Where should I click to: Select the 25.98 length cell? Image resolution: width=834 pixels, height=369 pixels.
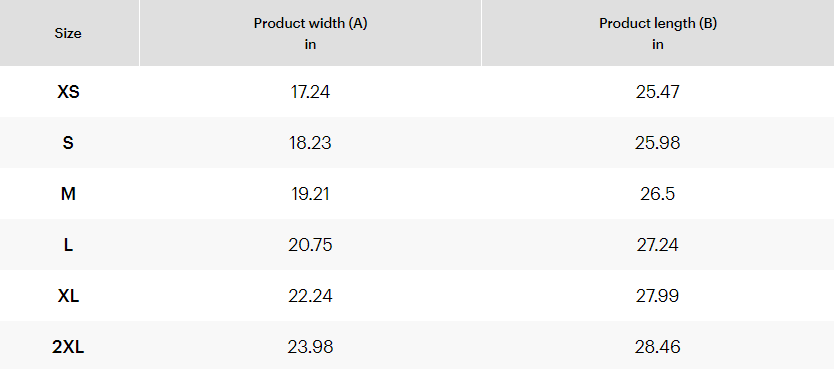(658, 143)
